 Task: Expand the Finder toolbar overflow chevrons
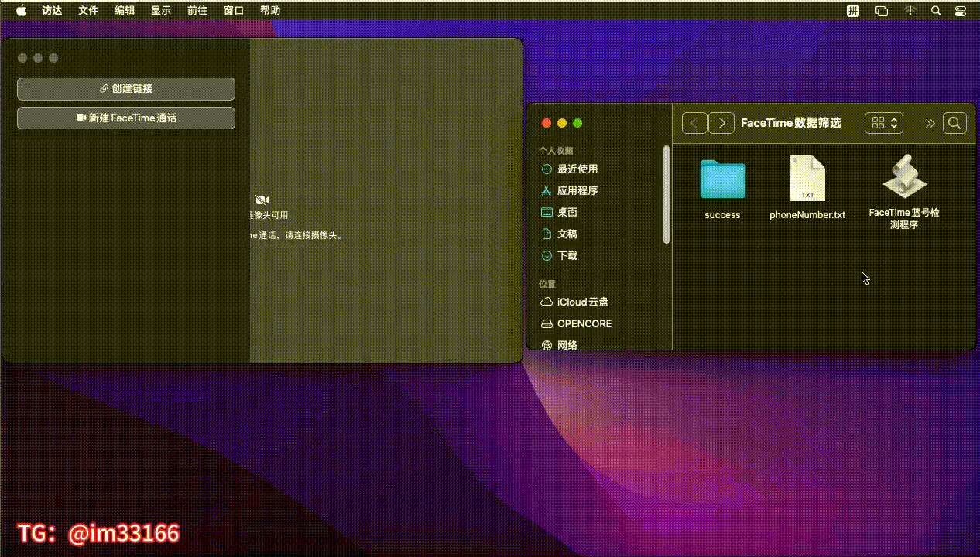click(930, 124)
